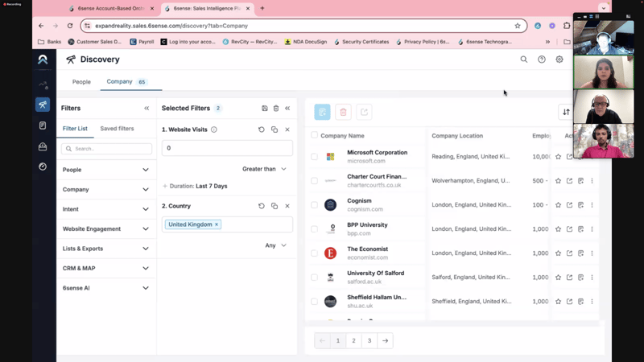The height and width of the screenshot is (362, 644).
Task: Expand the CRM & MAP filter group
Action: (x=106, y=268)
